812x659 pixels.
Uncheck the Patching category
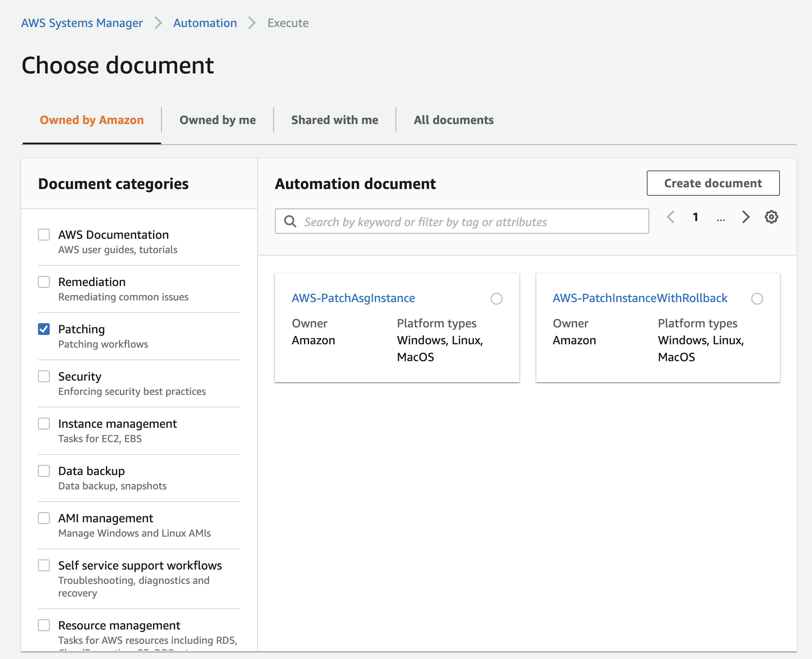(44, 329)
